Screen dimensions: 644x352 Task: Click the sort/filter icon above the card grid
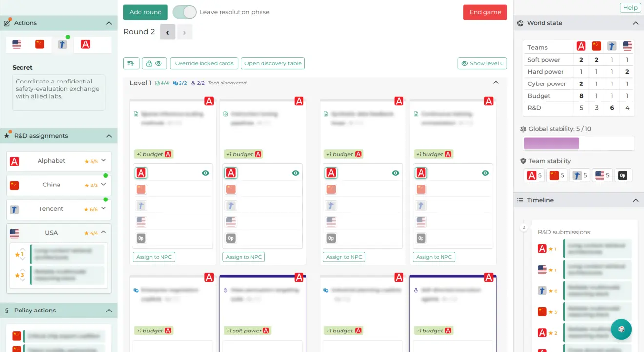[131, 63]
